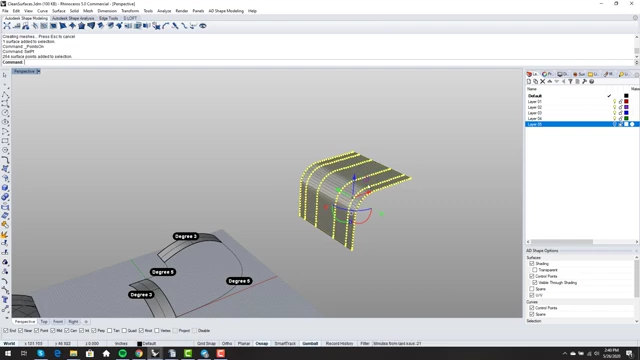Open the Surface menu

point(58,11)
